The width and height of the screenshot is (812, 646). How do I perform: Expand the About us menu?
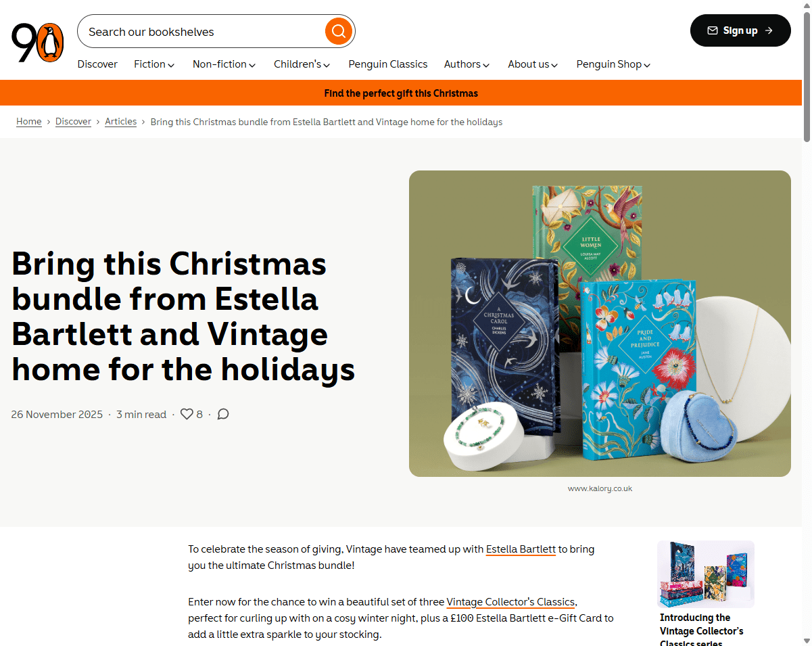coord(533,64)
